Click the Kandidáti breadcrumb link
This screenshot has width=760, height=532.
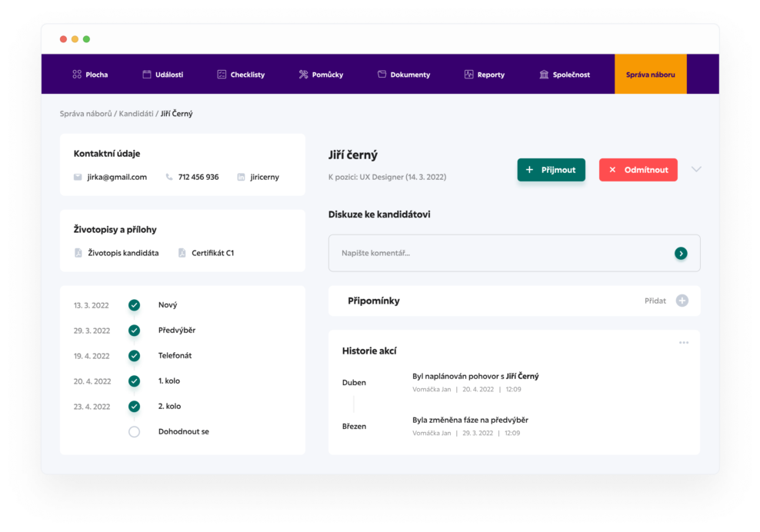tap(136, 114)
